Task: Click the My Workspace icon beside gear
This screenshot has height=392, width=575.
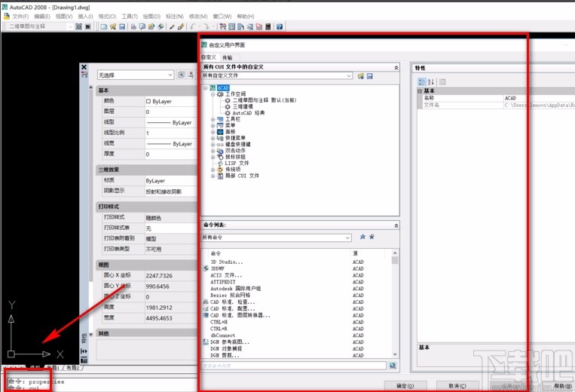Action: pyautogui.click(x=87, y=26)
